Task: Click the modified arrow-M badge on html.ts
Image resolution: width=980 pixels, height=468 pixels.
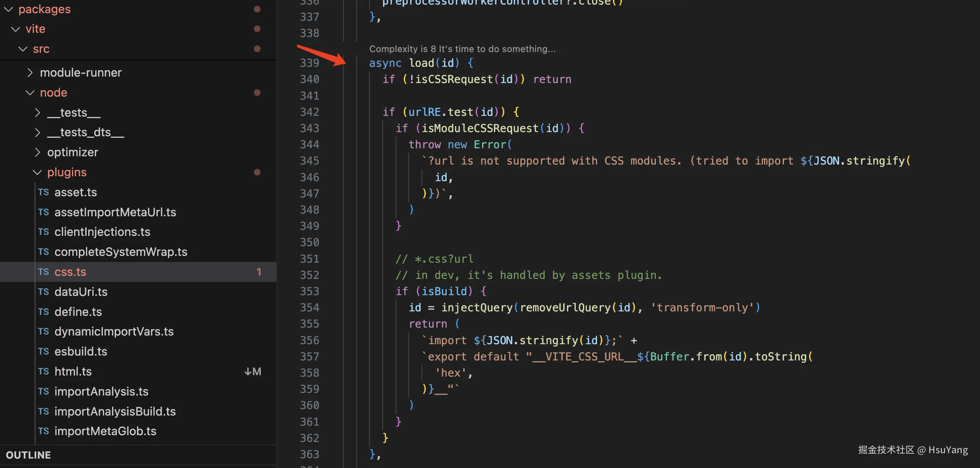Action: pos(253,371)
